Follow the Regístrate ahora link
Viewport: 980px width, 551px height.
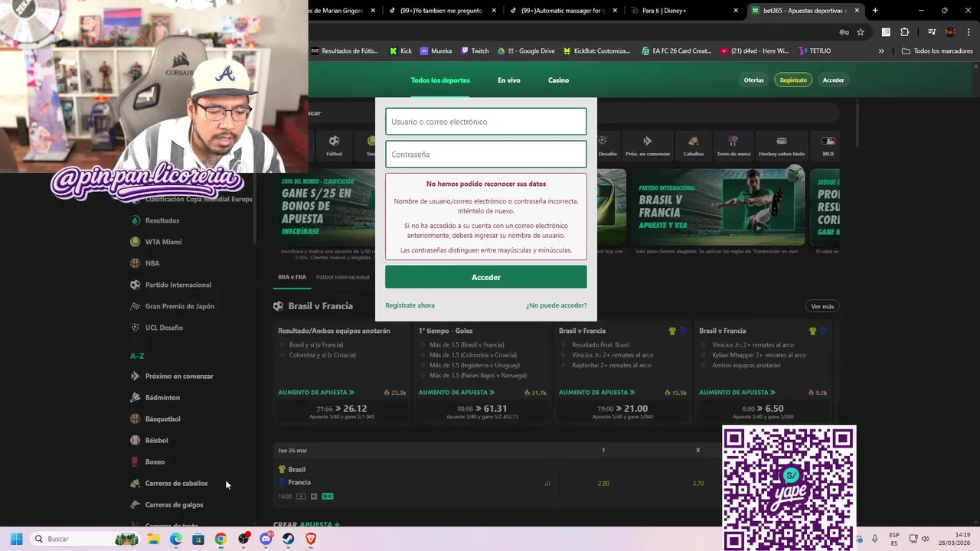[x=410, y=305]
